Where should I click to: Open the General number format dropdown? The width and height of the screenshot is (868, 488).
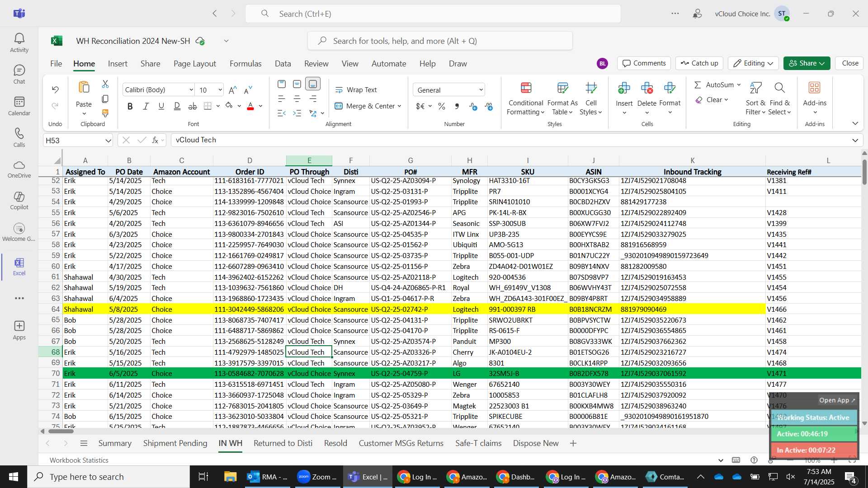click(x=481, y=90)
